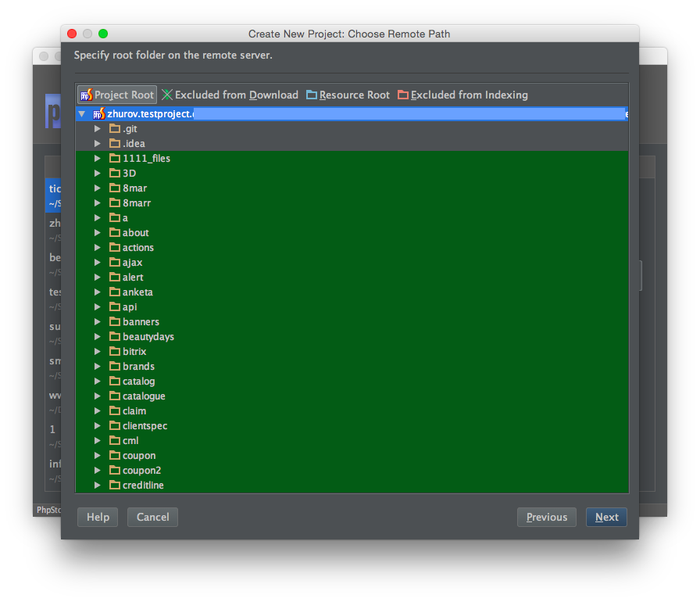Click the zhurov.testproject root node icon
700x602 pixels.
(x=98, y=114)
